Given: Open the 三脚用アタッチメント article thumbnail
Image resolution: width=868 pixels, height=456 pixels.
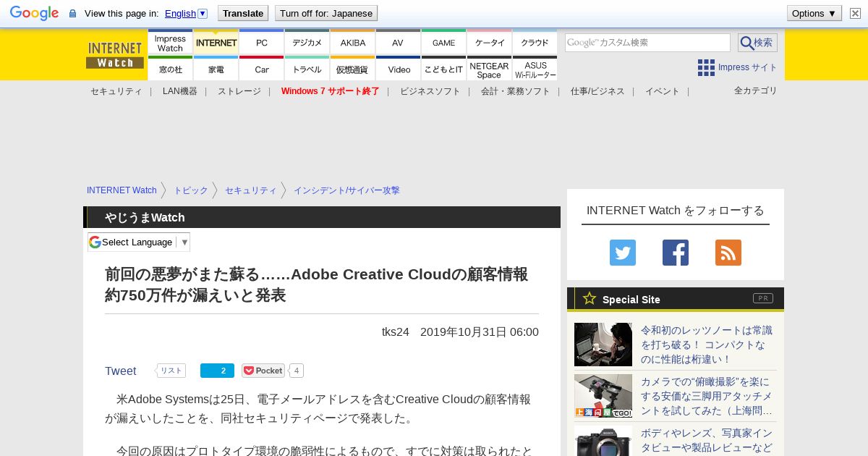Looking at the screenshot, I should (603, 396).
